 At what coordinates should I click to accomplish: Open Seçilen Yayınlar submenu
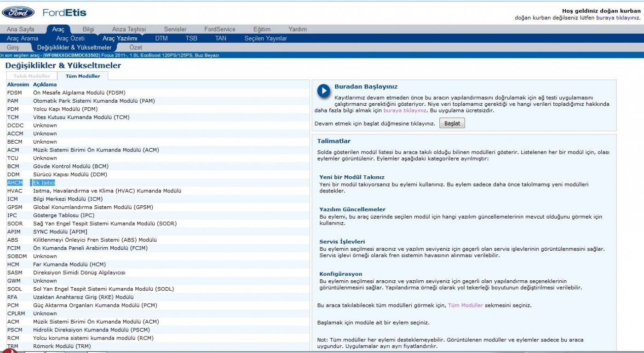click(265, 38)
